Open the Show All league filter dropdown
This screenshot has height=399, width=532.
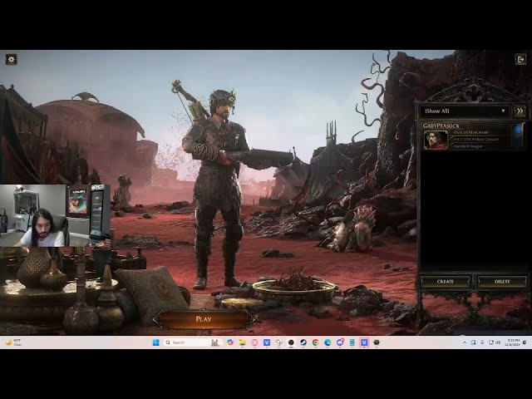[x=465, y=111]
